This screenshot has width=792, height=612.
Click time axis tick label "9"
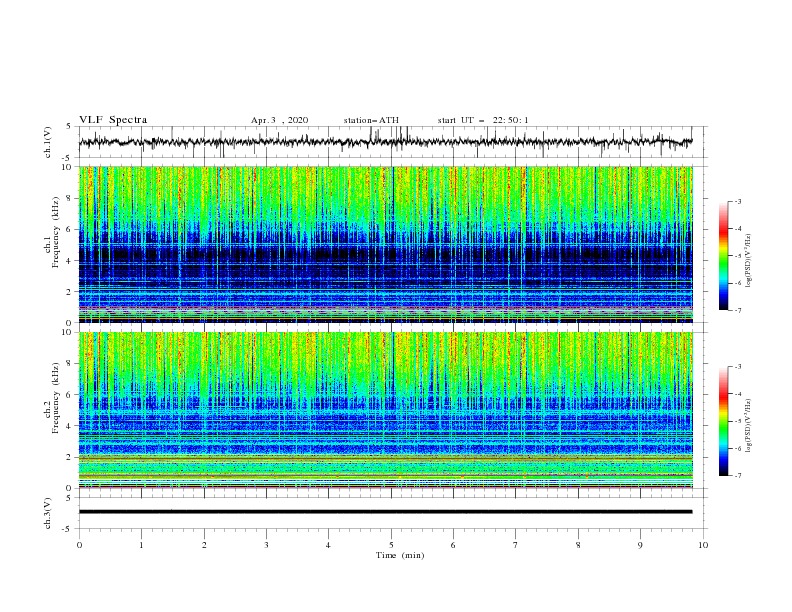click(640, 545)
